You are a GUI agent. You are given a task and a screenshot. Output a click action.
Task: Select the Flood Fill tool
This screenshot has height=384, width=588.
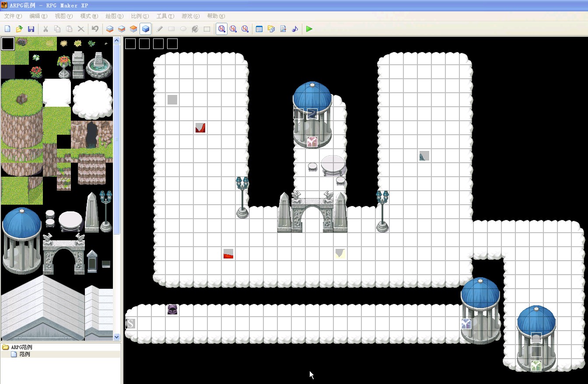[195, 29]
